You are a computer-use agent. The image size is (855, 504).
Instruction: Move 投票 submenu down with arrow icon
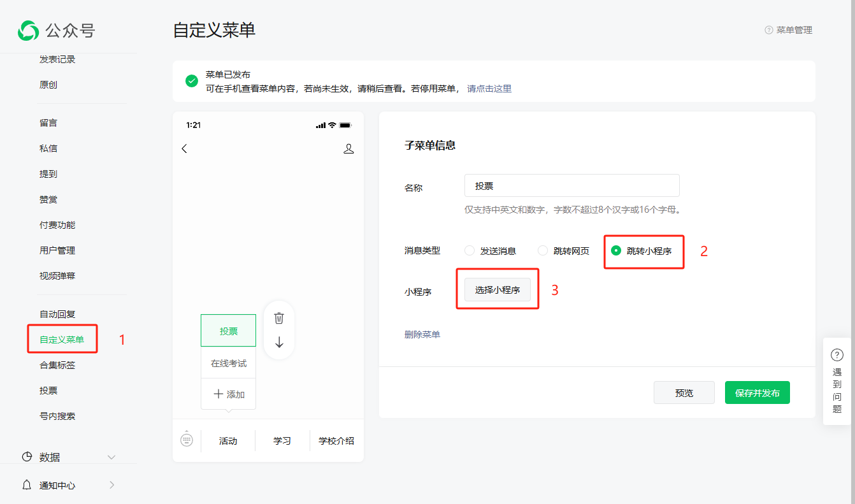(x=279, y=342)
